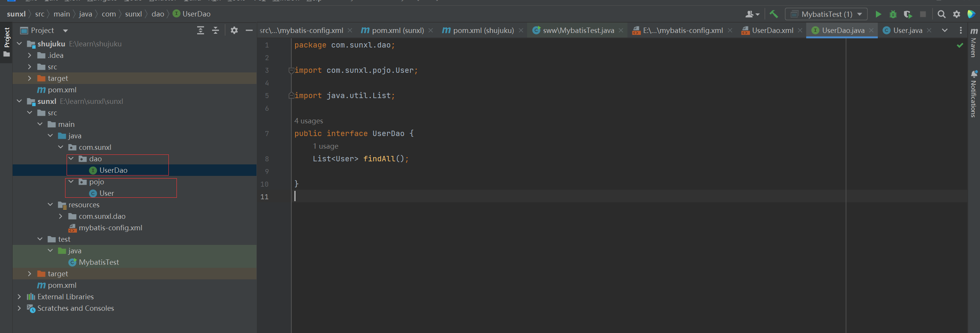The height and width of the screenshot is (333, 980).
Task: Switch to the UserDao.xml editor tab
Action: (772, 30)
